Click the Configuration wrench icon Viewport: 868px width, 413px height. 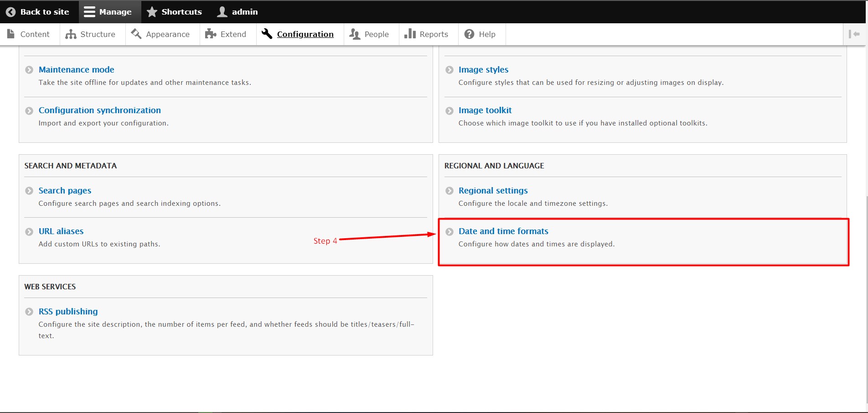click(x=267, y=34)
